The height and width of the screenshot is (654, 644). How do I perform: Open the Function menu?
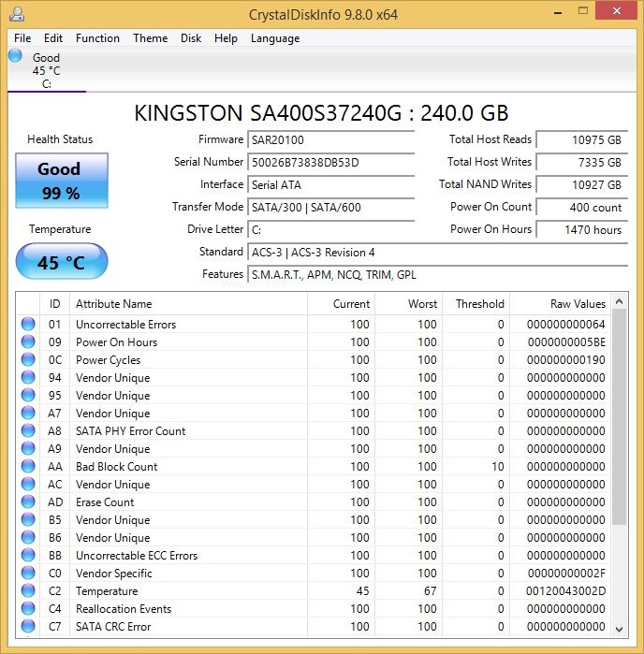[97, 38]
